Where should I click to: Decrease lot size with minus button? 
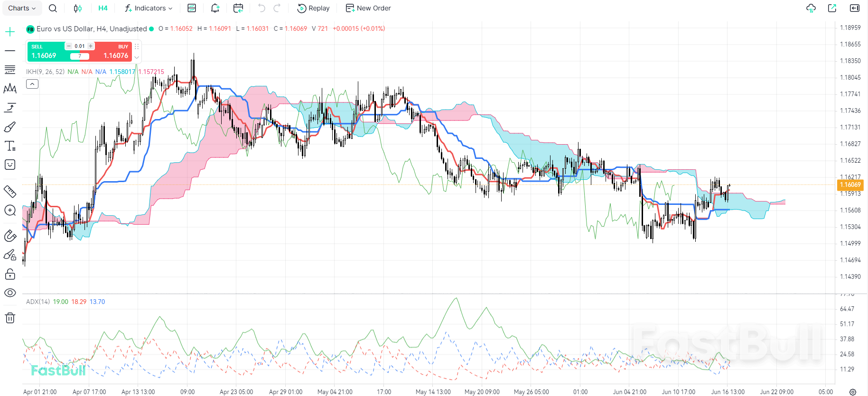[69, 46]
